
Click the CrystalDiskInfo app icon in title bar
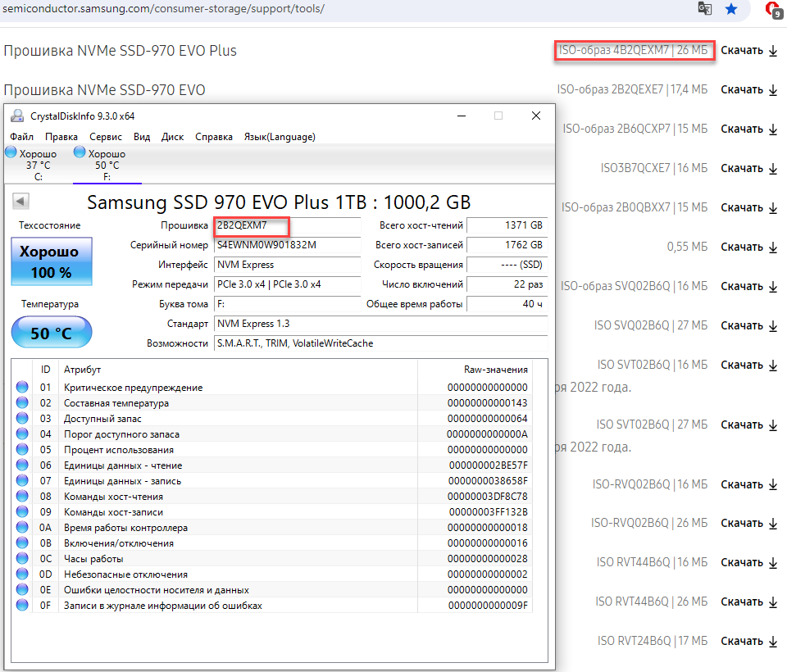click(17, 116)
